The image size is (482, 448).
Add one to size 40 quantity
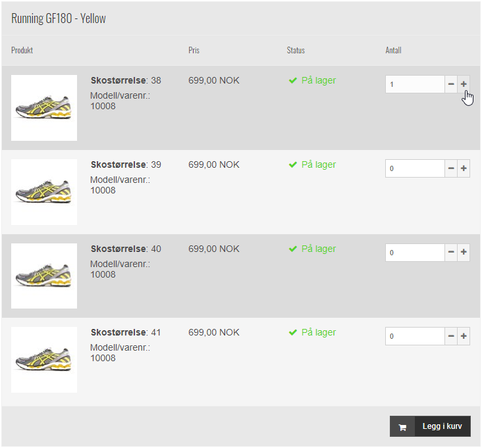click(x=464, y=253)
